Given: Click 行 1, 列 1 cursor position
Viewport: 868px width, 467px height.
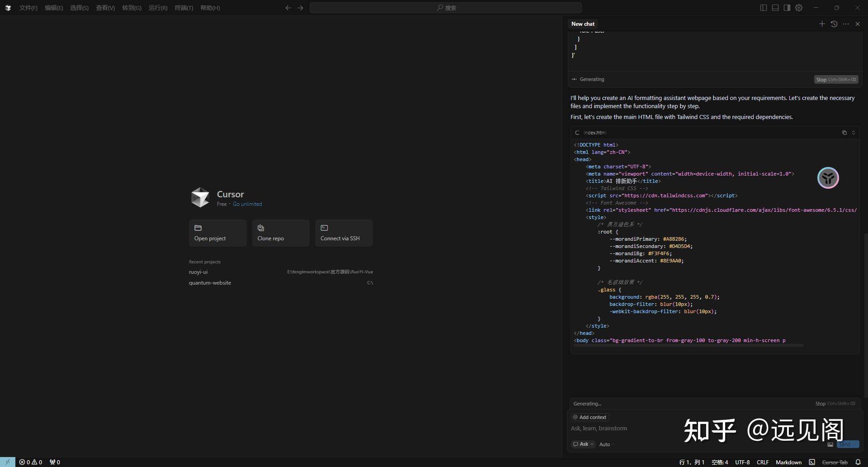Looking at the screenshot, I should tap(691, 462).
